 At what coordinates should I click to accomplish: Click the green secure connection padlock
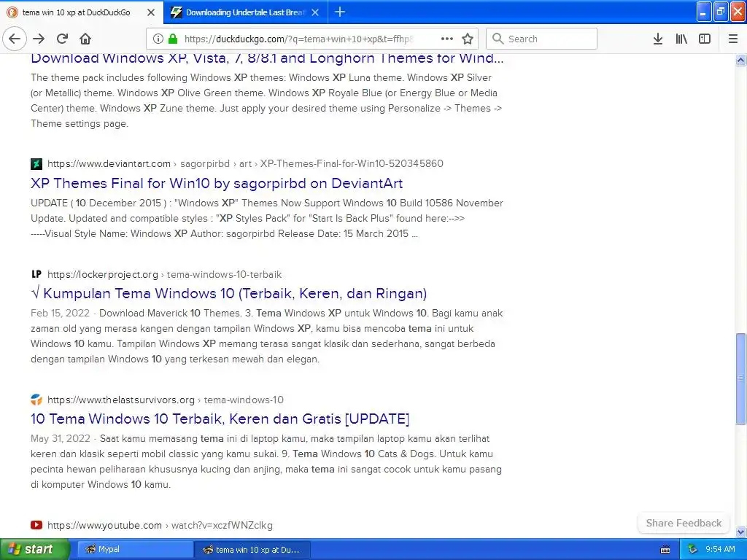[x=173, y=39]
